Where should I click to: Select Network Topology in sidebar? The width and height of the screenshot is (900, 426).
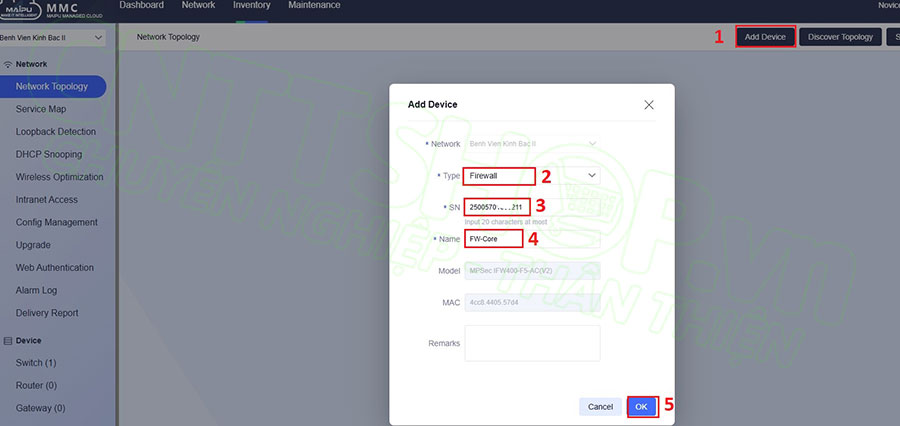(x=52, y=87)
